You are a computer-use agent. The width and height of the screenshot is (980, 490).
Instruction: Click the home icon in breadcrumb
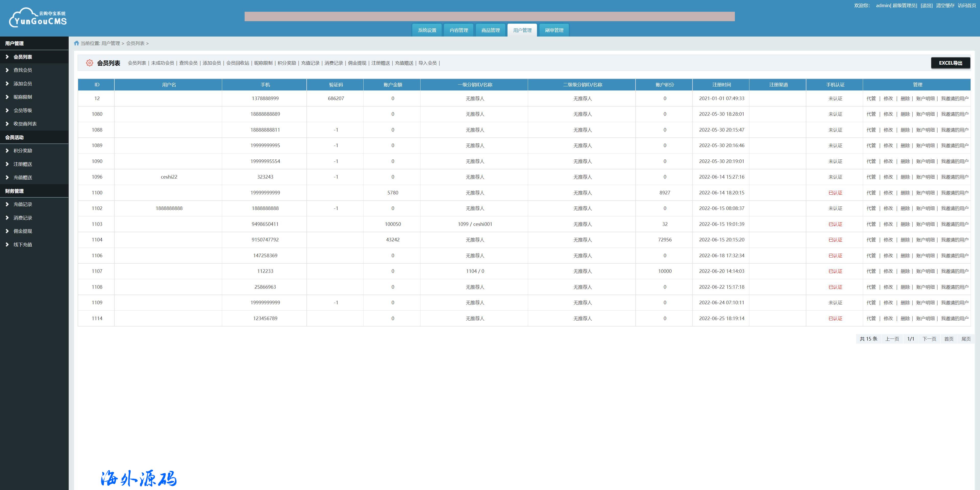(x=76, y=43)
